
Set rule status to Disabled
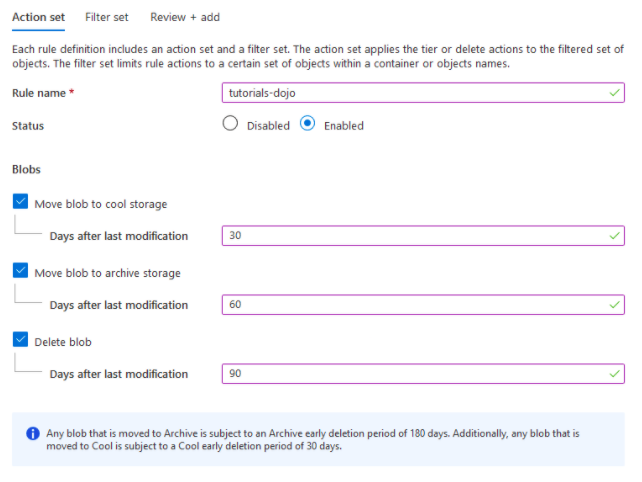coord(231,125)
